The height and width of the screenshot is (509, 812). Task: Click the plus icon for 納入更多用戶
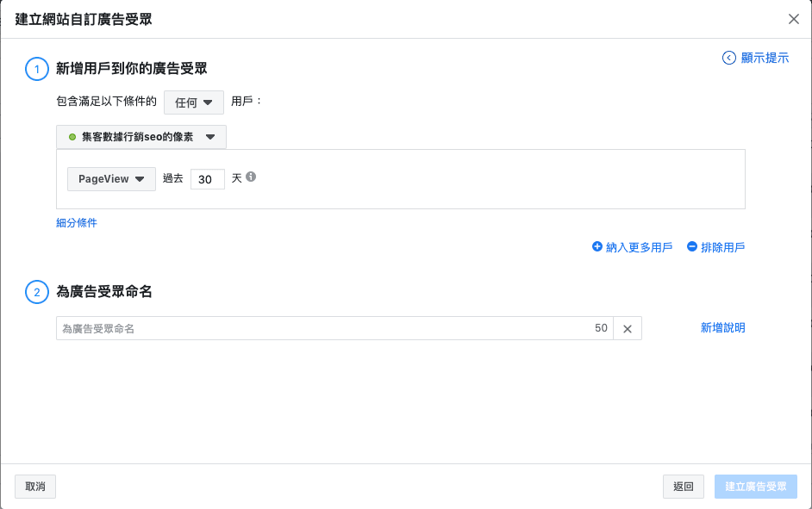tap(597, 247)
